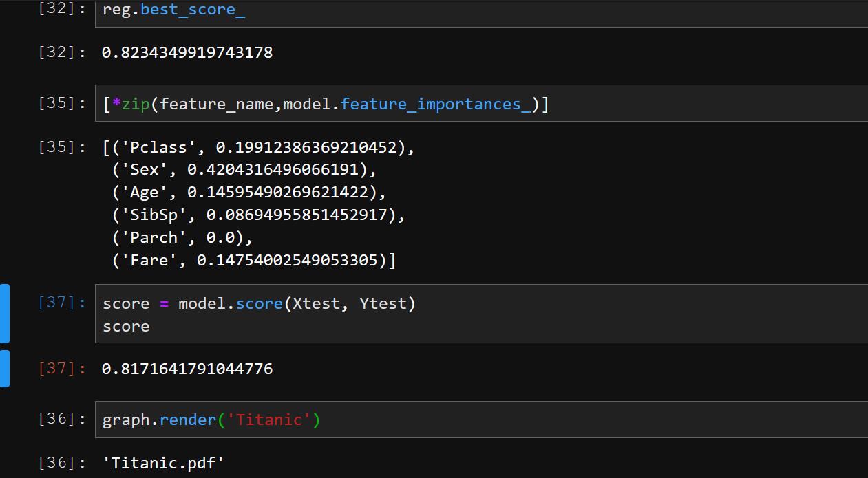Viewport: 868px width, 478px height.
Task: Click output prompt [32] beside 0.8234 value
Action: pyautogui.click(x=62, y=53)
